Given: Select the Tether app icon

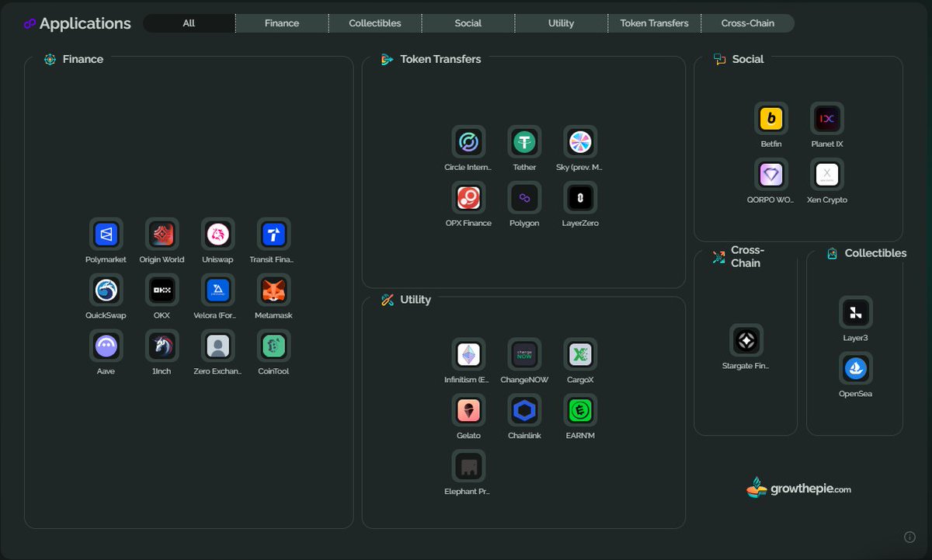Looking at the screenshot, I should pyautogui.click(x=525, y=141).
